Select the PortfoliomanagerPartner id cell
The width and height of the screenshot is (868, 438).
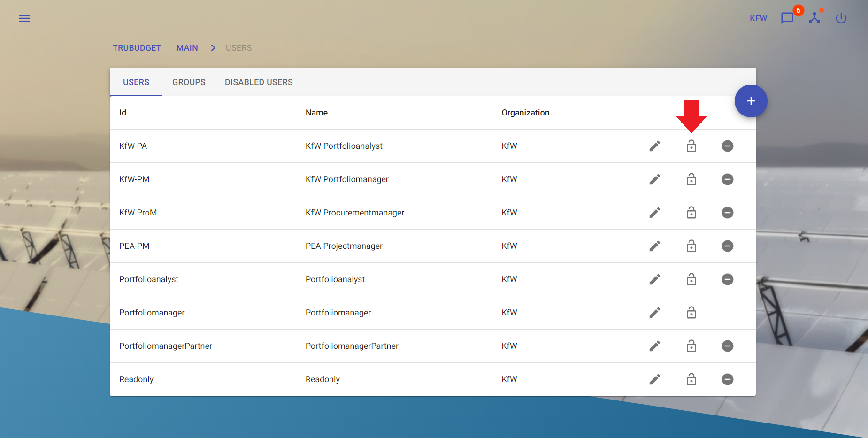(166, 346)
